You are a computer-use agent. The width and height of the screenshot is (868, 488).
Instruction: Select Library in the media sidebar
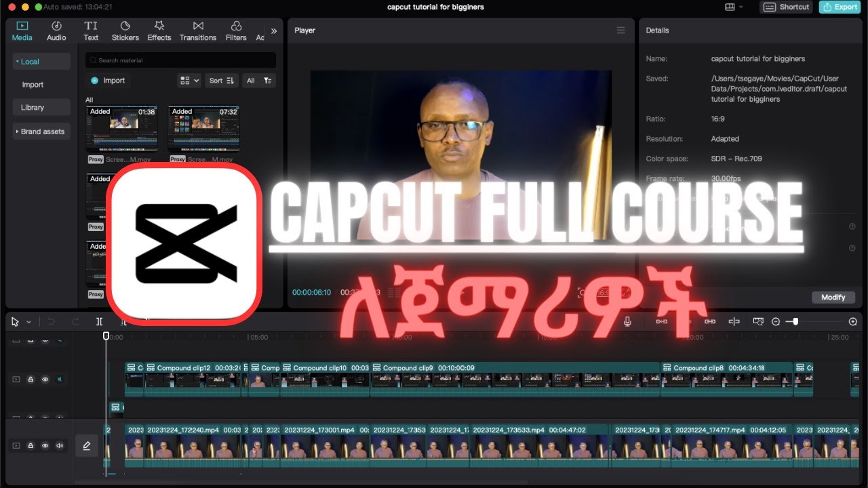(41, 107)
